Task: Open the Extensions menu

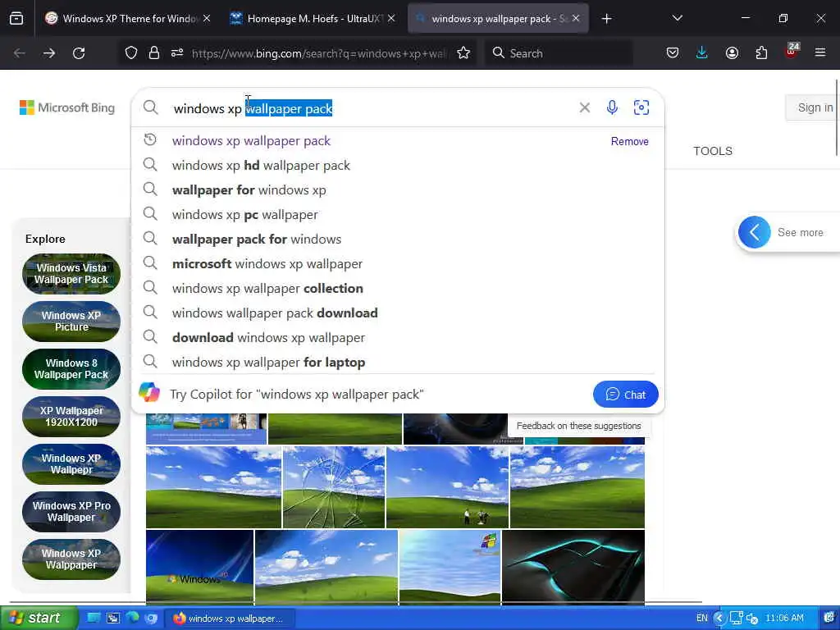Action: 761,53
